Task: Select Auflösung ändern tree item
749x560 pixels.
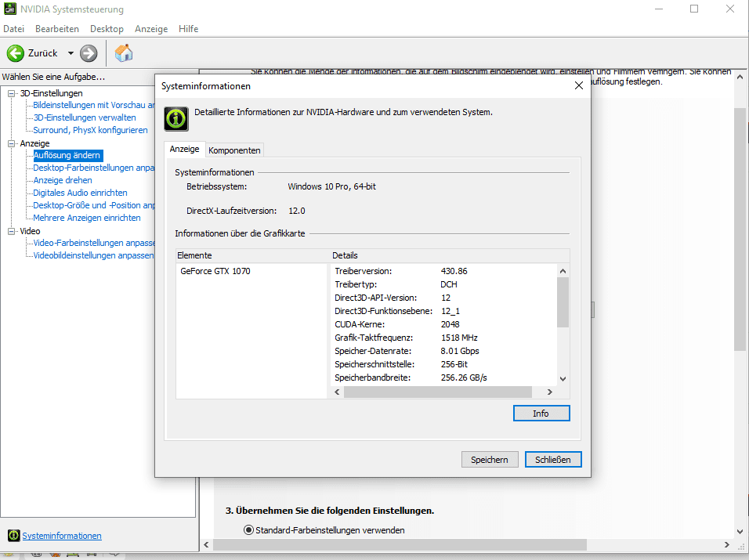Action: [67, 155]
